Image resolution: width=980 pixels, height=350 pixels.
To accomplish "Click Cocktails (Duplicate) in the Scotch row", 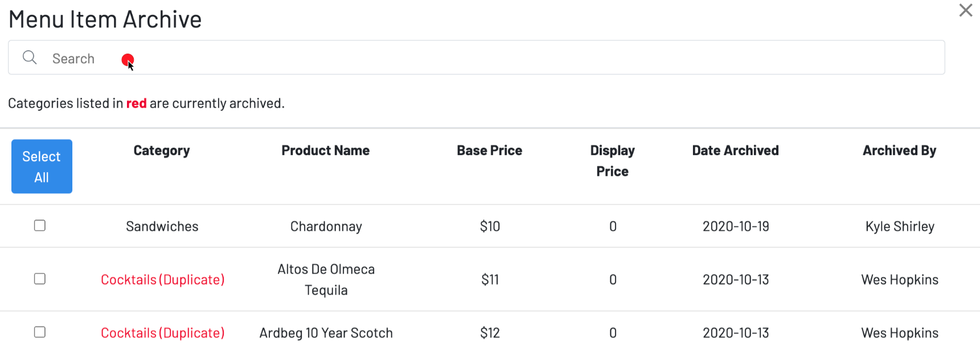I will pos(163,333).
